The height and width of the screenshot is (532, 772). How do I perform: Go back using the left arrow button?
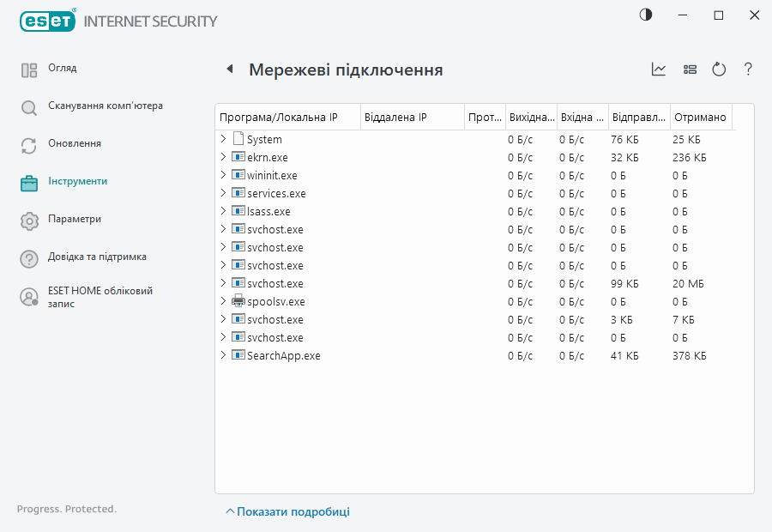(x=230, y=69)
